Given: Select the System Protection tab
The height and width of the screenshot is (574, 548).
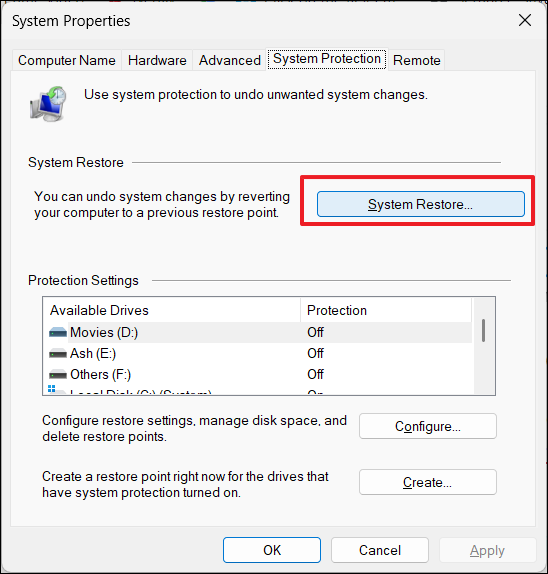Looking at the screenshot, I should 327,59.
